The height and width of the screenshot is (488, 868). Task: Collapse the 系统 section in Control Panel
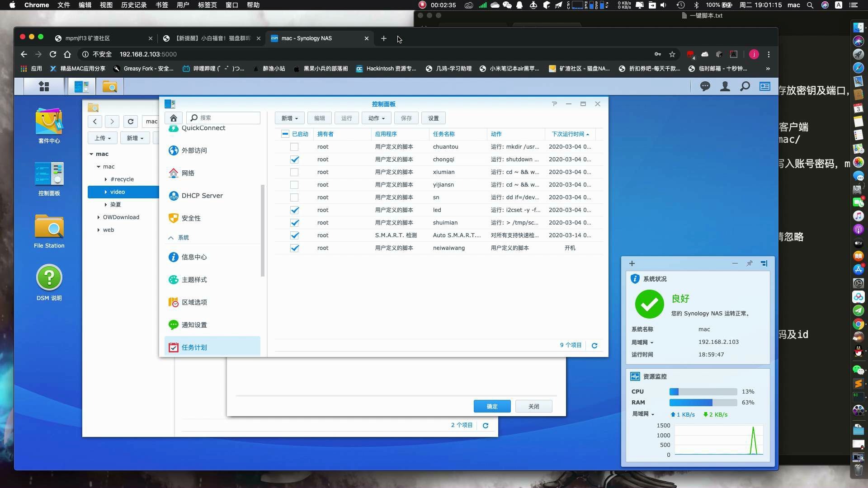[171, 238]
